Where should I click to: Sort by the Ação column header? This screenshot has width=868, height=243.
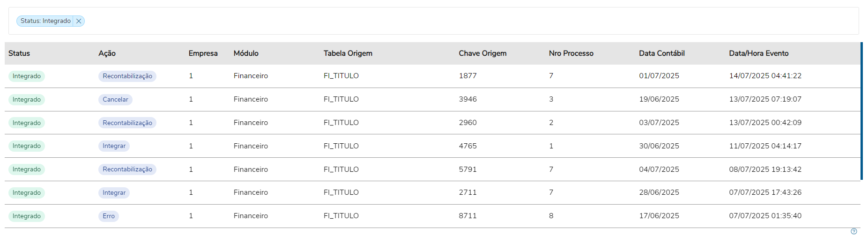107,53
